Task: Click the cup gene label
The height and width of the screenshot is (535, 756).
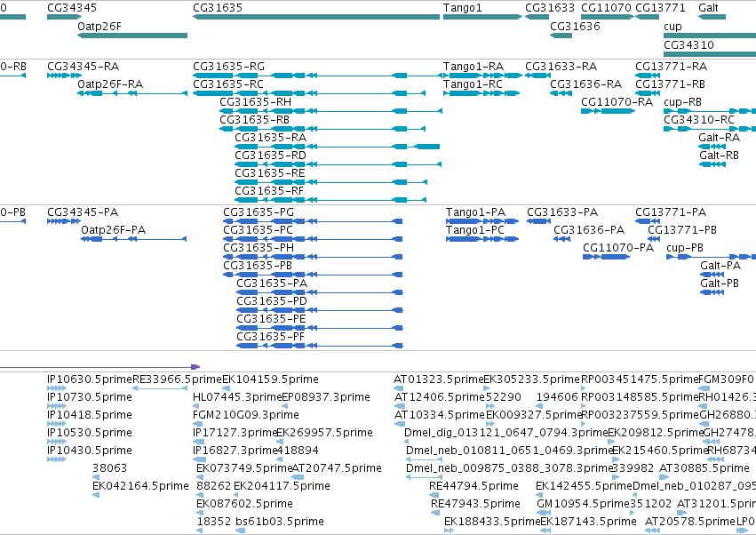Action: (672, 26)
